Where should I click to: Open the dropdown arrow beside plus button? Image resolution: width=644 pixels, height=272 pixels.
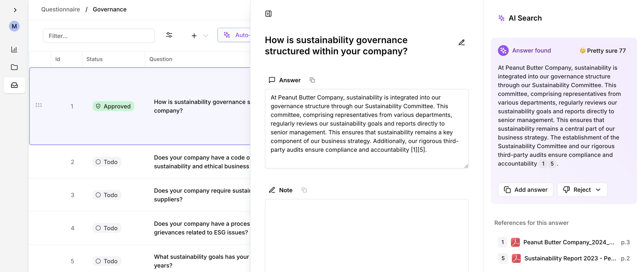coord(206,36)
